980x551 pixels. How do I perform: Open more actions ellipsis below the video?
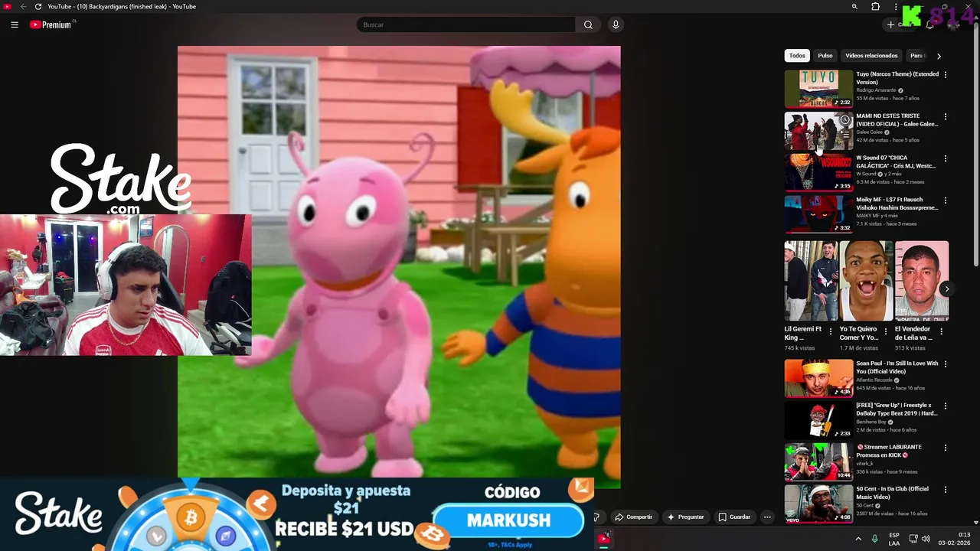coord(767,517)
